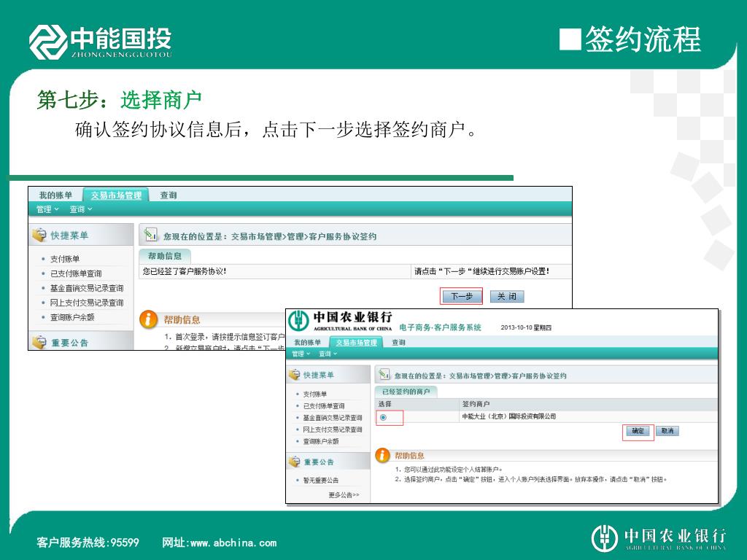Open 已支付账单查询 link in front window sidebar
Image resolution: width=747 pixels, height=560 pixels.
(324, 406)
